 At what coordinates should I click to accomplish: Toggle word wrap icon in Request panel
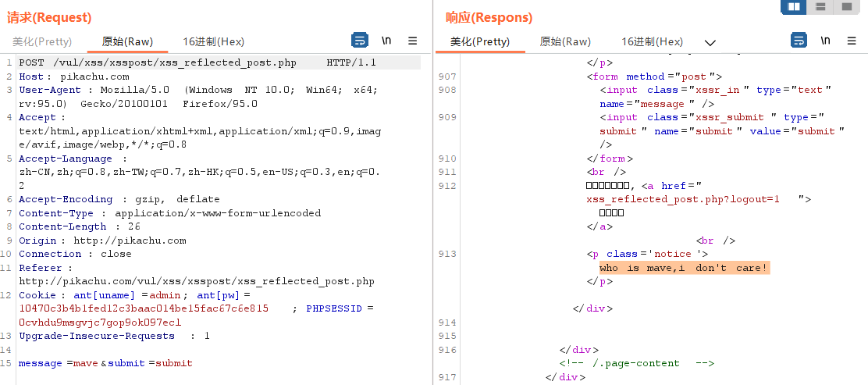(360, 41)
